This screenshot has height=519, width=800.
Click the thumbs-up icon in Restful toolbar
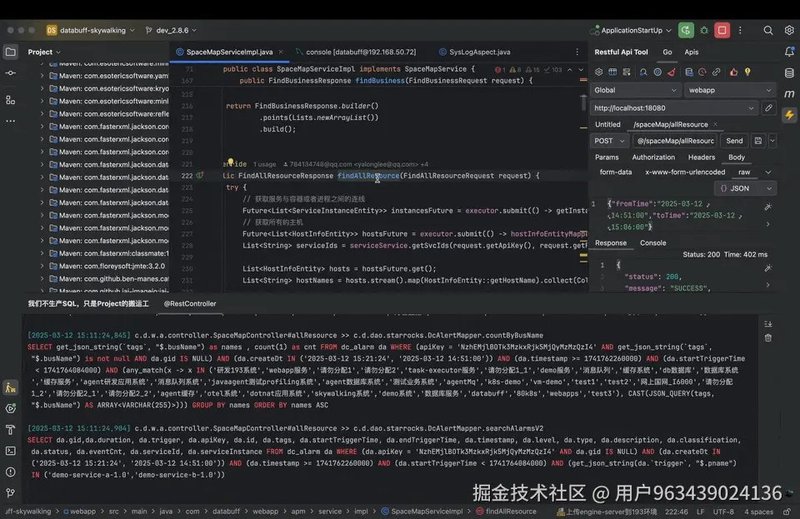tap(734, 72)
